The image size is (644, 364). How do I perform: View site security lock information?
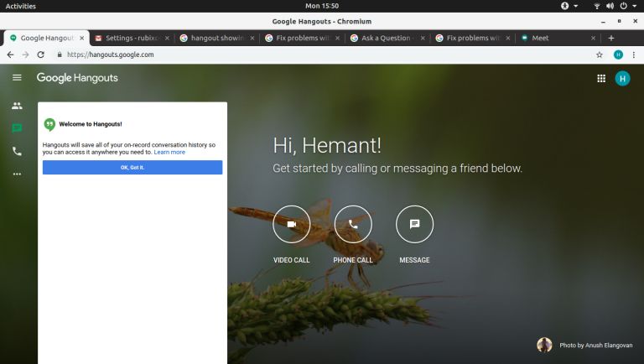click(x=60, y=55)
